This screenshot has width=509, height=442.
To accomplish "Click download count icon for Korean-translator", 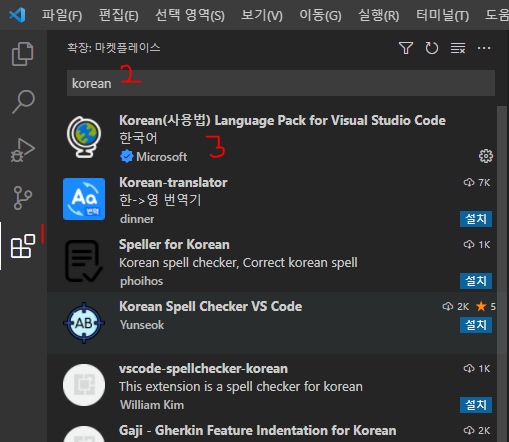I will click(x=469, y=182).
